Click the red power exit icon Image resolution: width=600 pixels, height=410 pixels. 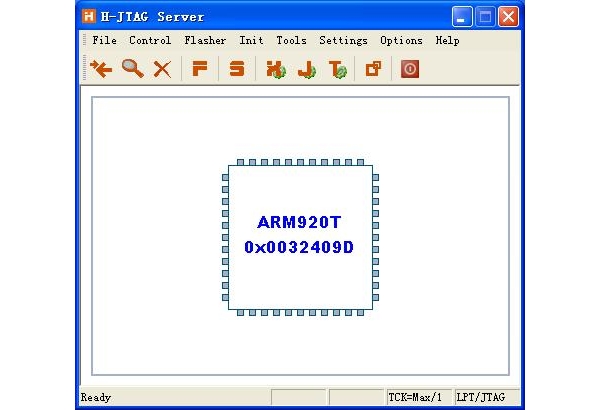tap(410, 69)
